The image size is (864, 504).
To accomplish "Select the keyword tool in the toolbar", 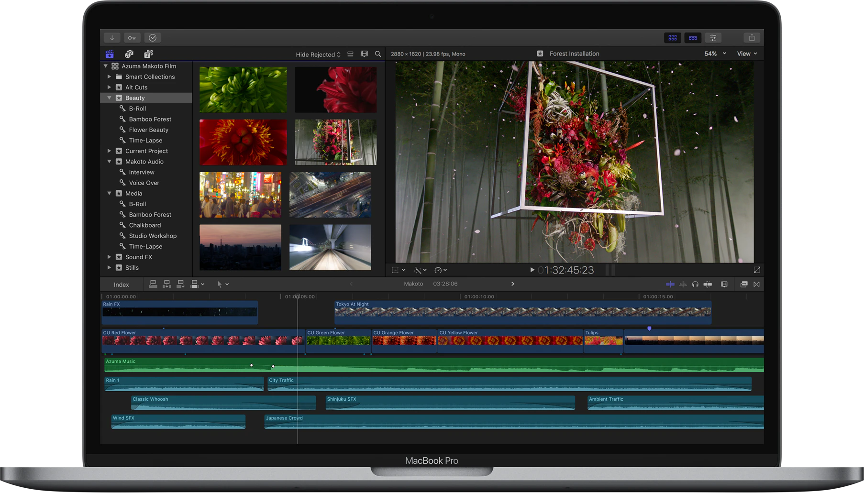I will [132, 37].
